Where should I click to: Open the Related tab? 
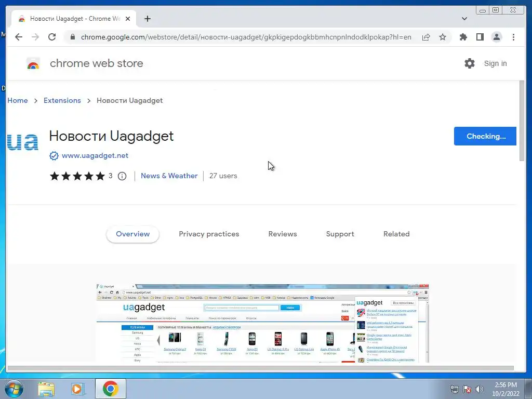point(396,234)
